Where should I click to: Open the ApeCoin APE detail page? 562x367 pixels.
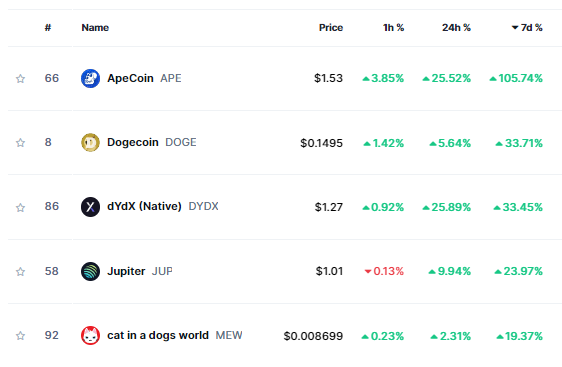tap(144, 78)
